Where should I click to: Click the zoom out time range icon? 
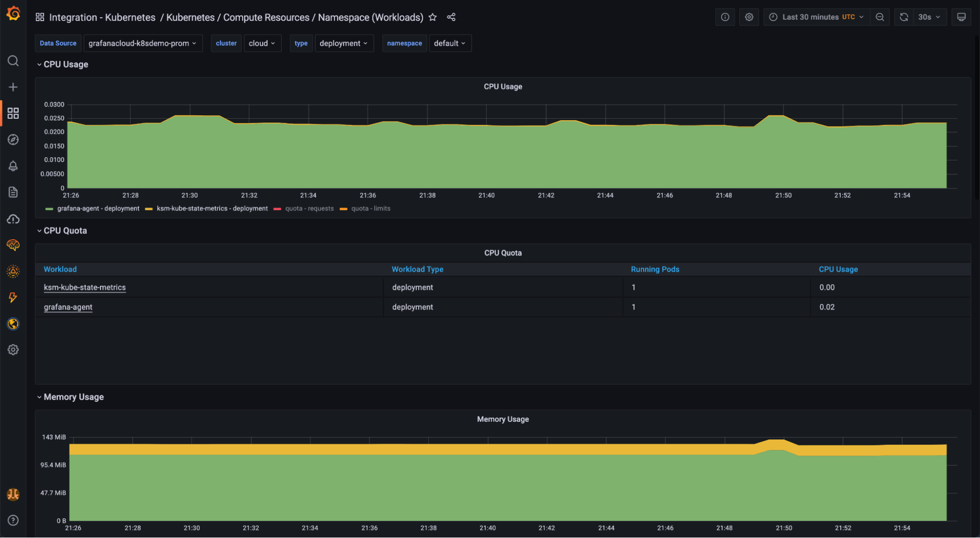click(880, 17)
